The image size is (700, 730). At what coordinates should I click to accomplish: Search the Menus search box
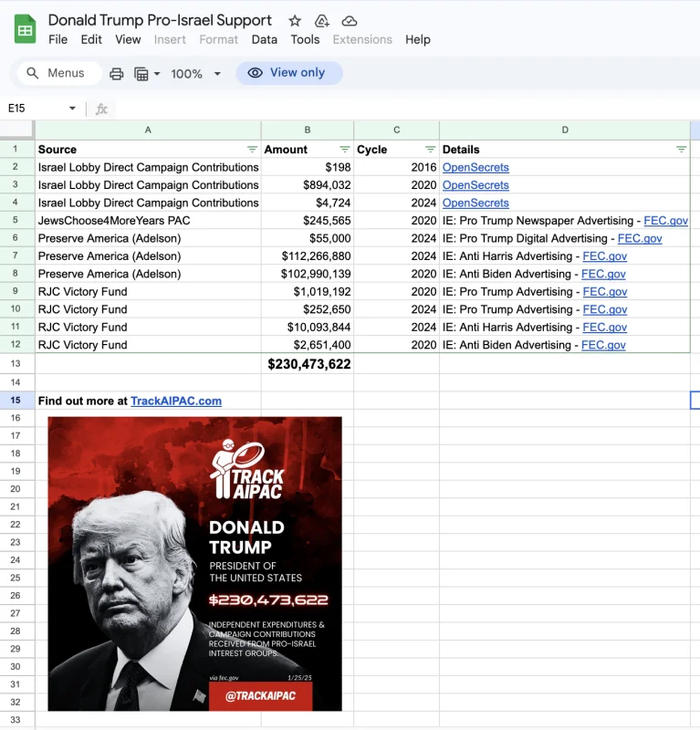click(x=59, y=73)
